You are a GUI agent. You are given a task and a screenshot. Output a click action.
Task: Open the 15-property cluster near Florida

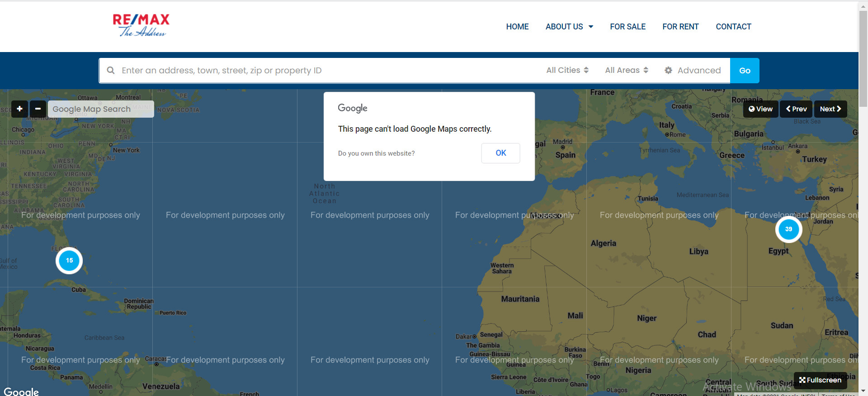[x=69, y=261]
